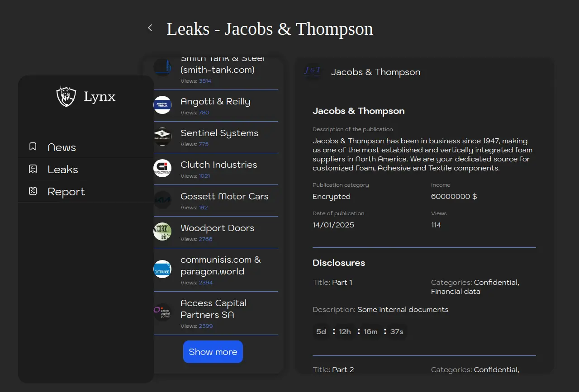Click the Part 1 countdown timer

pyautogui.click(x=360, y=332)
